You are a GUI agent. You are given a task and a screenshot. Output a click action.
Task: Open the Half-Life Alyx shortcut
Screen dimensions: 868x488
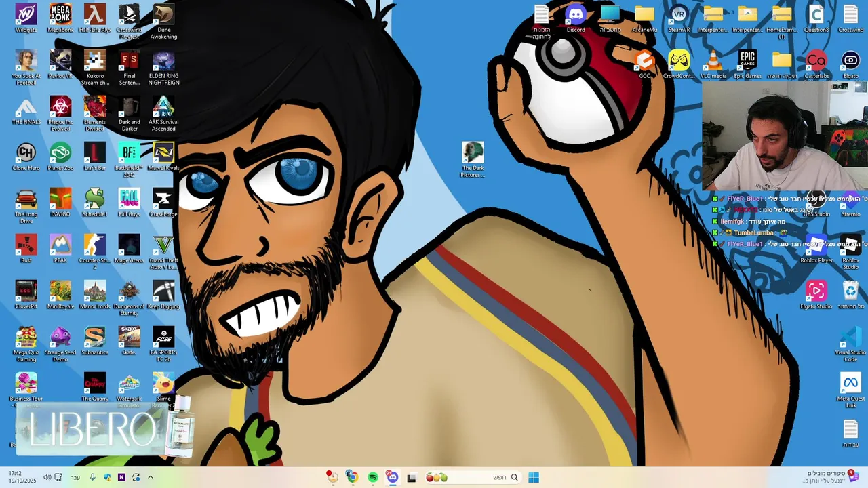pyautogui.click(x=94, y=18)
